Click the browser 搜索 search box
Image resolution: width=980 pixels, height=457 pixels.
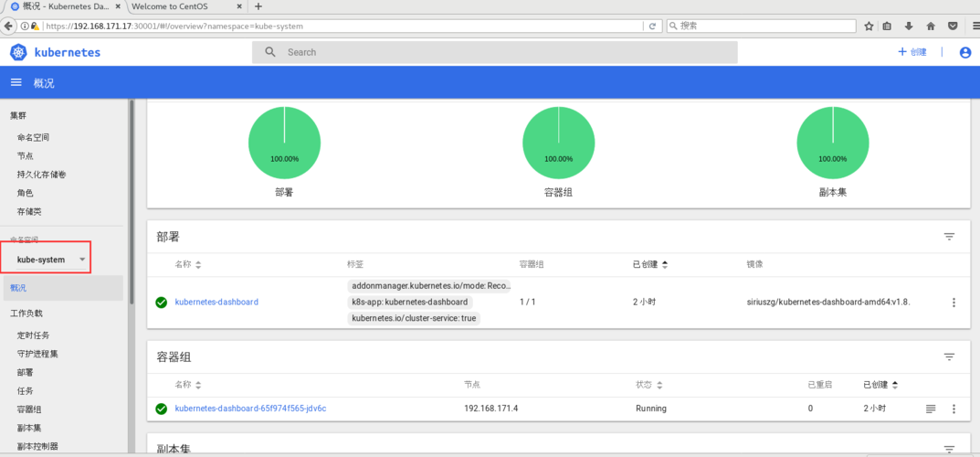pyautogui.click(x=761, y=27)
